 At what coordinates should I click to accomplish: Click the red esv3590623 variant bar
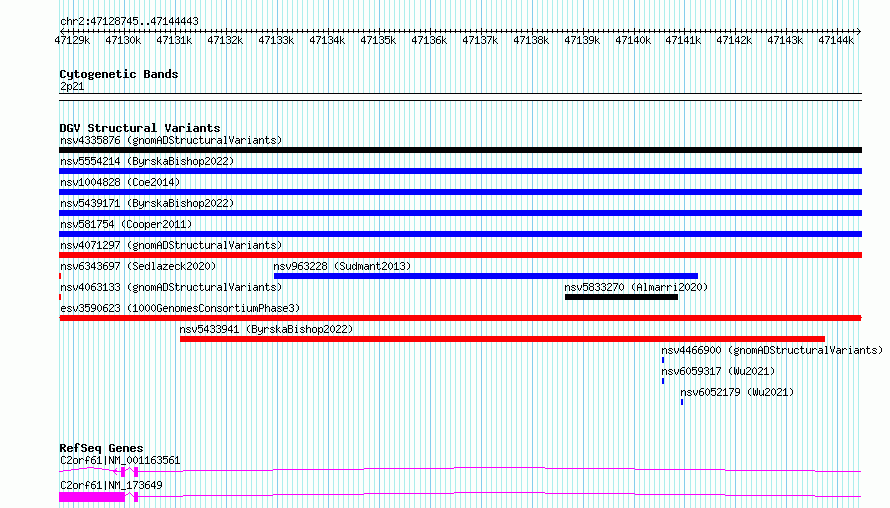[460, 318]
